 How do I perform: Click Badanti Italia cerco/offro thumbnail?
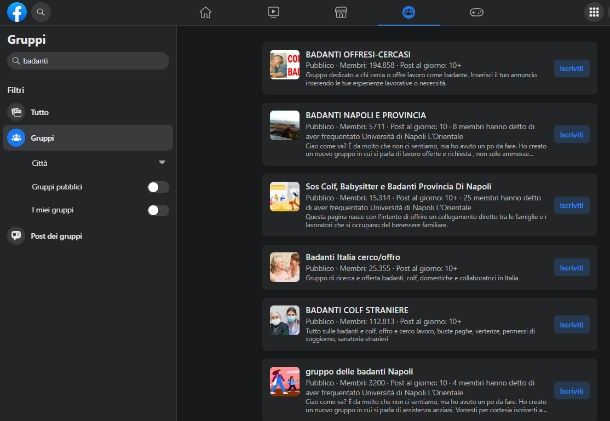(x=285, y=267)
